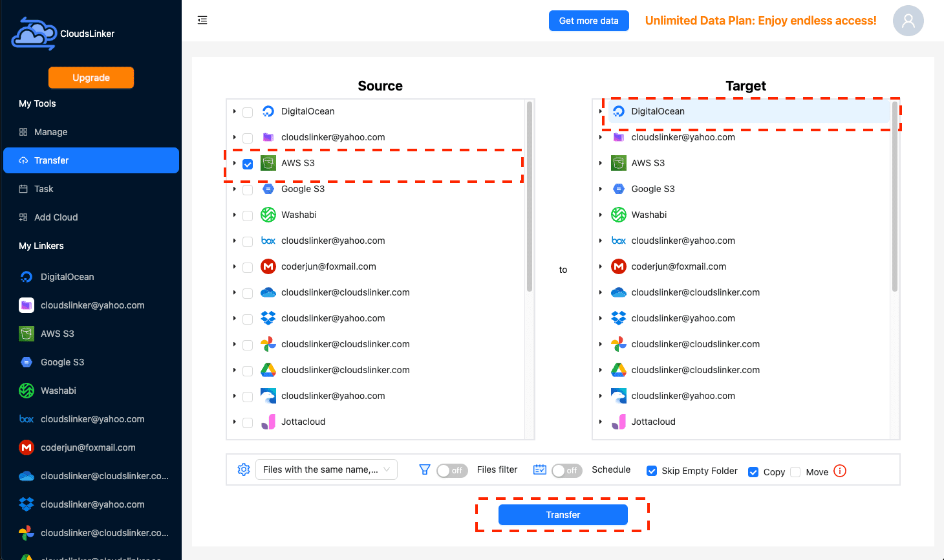The width and height of the screenshot is (944, 560).
Task: Click the MEGA icon in Target list
Action: coord(619,266)
